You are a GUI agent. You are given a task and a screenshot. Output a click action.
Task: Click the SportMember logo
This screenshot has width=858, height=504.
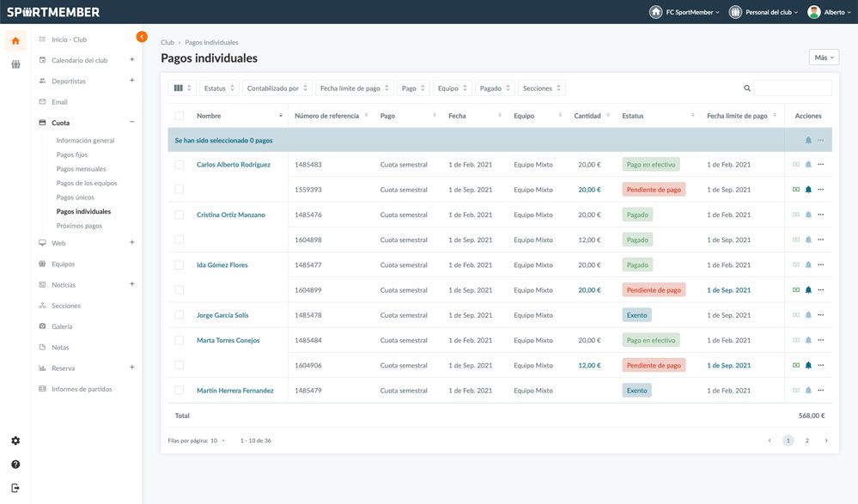tap(53, 12)
